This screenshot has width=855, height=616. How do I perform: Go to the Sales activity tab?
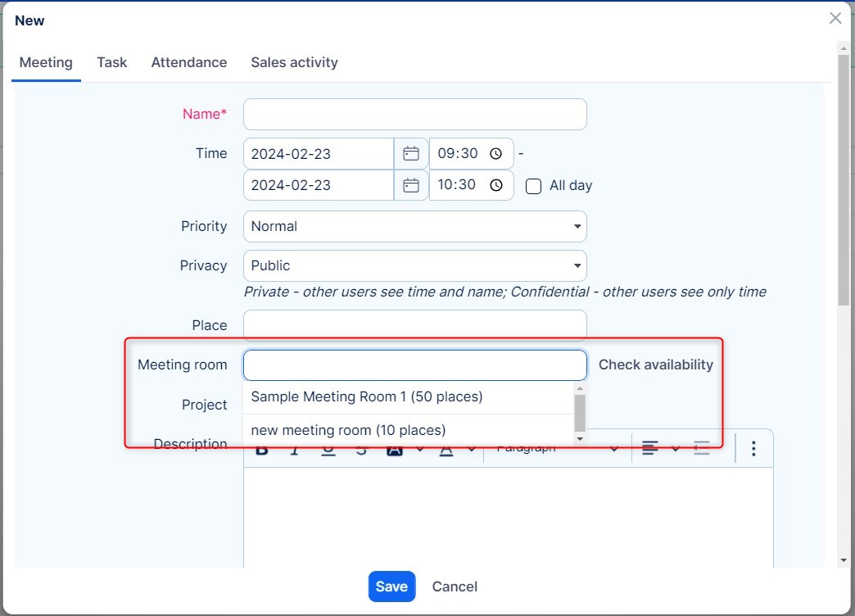click(294, 62)
